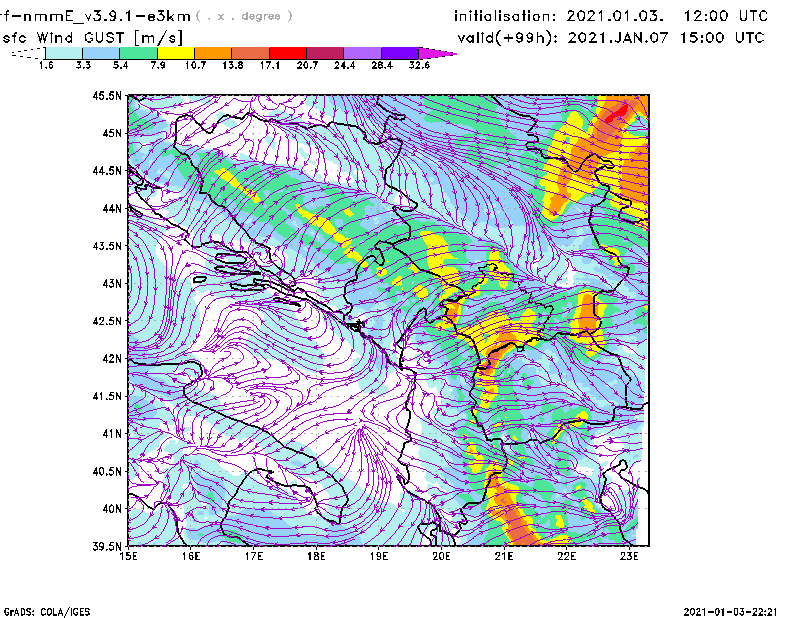The height and width of the screenshot is (618, 800).
Task: Click the "42.5N" latitude label
Action: 108,321
